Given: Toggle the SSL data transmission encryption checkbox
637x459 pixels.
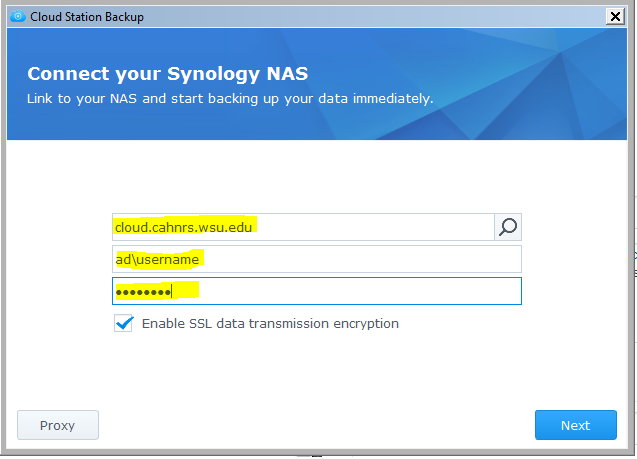Looking at the screenshot, I should pos(124,323).
